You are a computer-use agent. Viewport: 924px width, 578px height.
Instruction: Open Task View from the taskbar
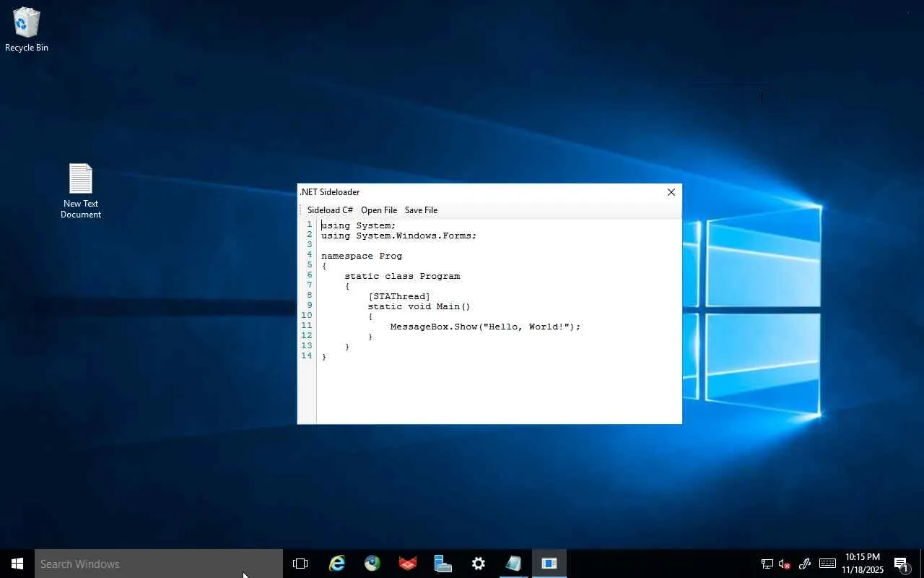300,564
